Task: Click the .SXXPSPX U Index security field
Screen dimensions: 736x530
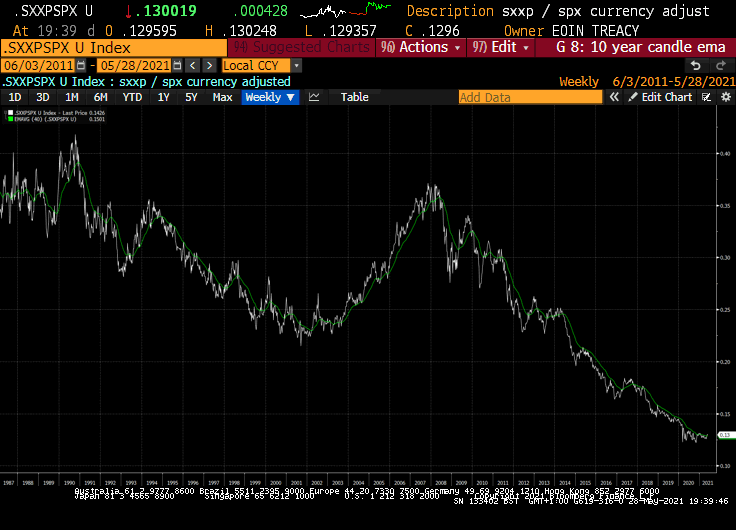Action: click(x=114, y=47)
